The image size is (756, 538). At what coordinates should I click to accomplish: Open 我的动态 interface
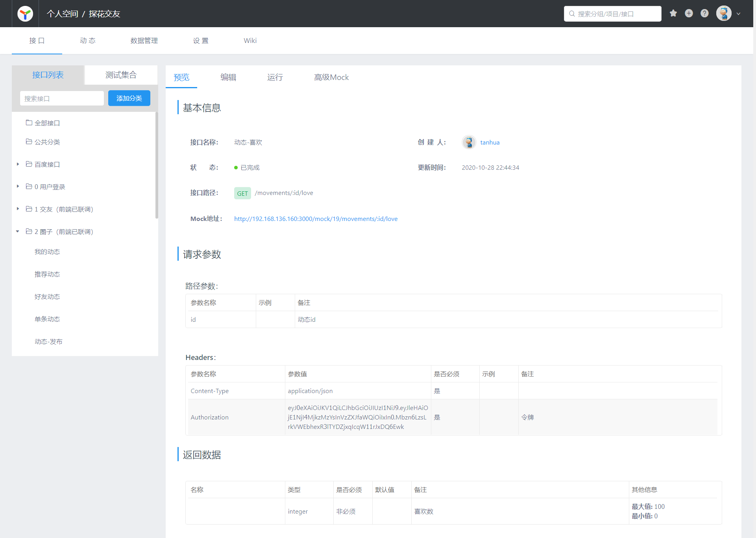pos(47,252)
